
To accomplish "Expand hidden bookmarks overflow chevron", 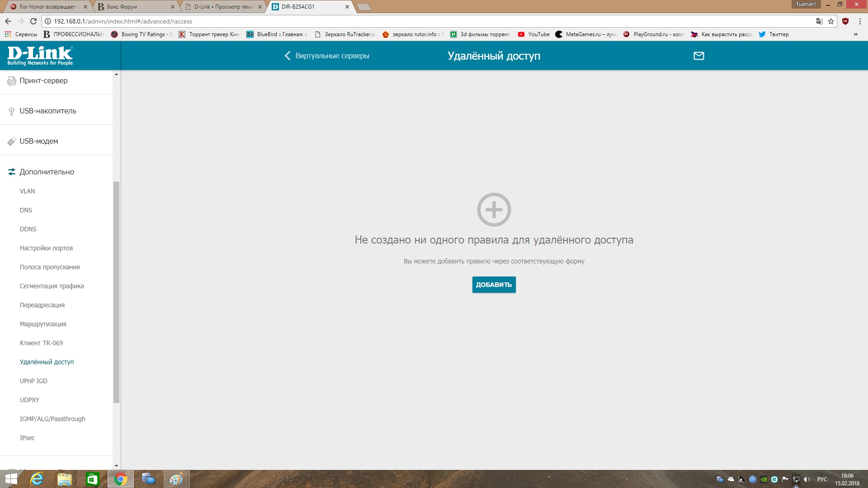I will point(855,34).
